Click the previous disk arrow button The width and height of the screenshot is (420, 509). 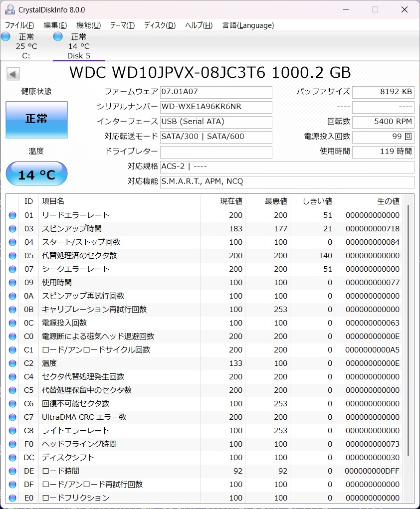(x=13, y=74)
